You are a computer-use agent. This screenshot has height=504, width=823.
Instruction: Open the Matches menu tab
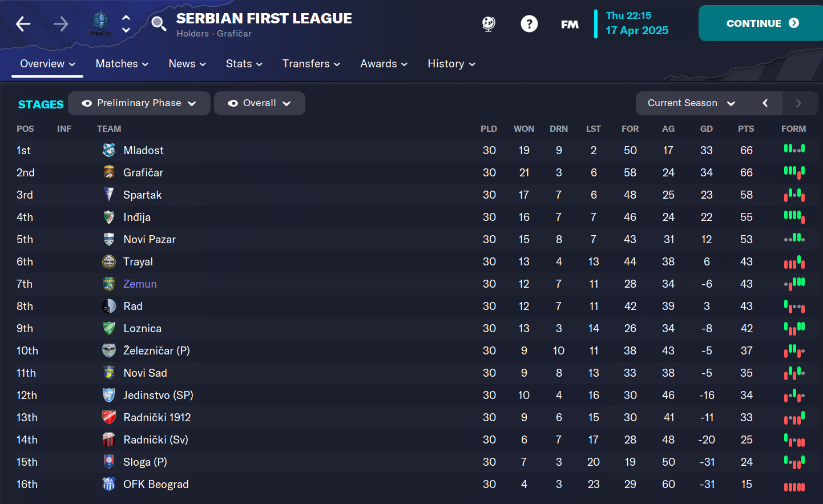[122, 64]
